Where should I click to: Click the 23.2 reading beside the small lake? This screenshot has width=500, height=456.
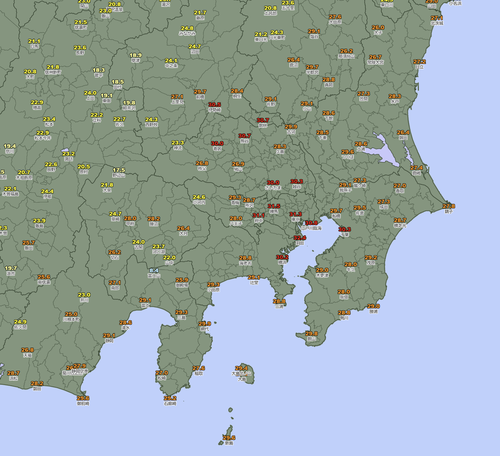pyautogui.click(x=68, y=154)
